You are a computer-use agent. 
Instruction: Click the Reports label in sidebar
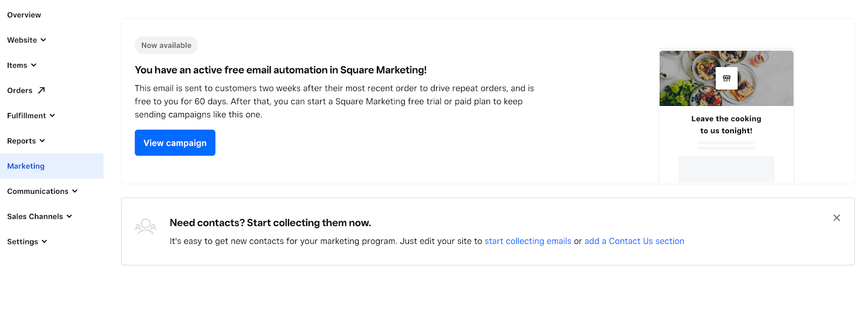click(22, 141)
